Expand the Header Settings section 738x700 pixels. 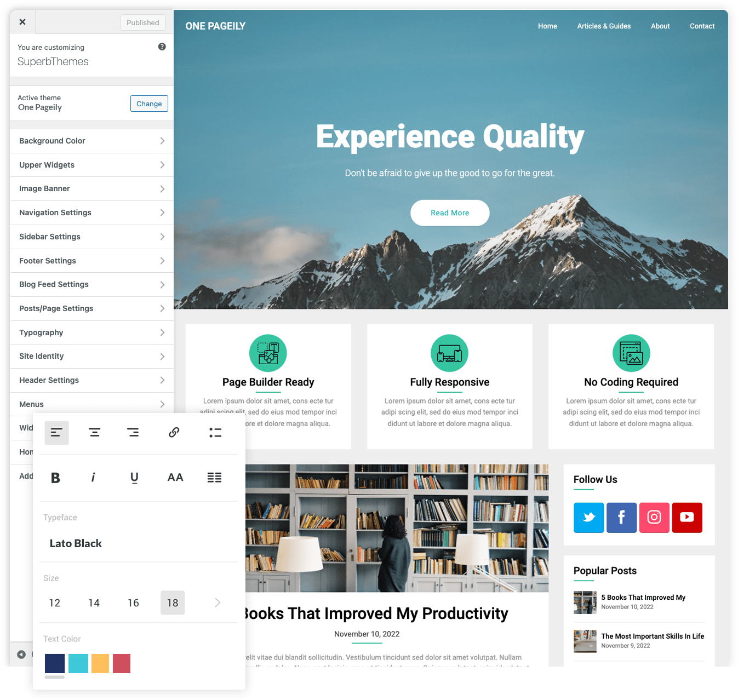point(91,380)
